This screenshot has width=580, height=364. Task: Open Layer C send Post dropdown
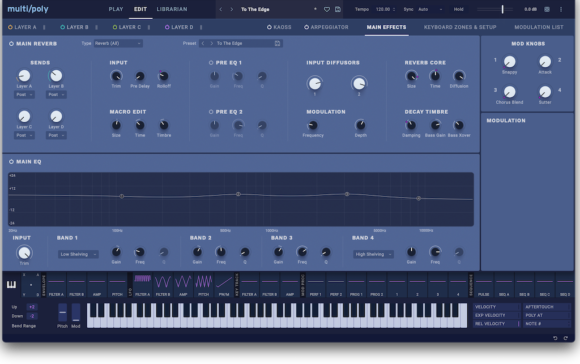coord(24,135)
